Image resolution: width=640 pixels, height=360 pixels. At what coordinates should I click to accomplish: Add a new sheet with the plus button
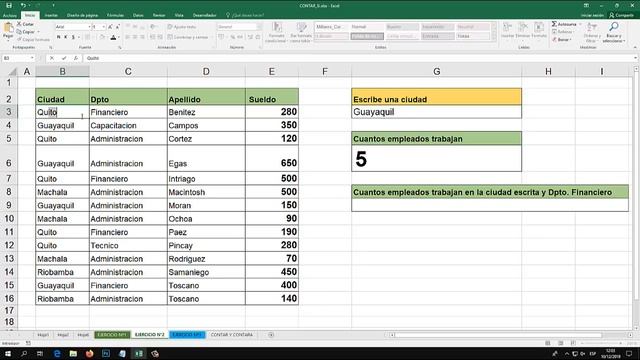[271, 335]
